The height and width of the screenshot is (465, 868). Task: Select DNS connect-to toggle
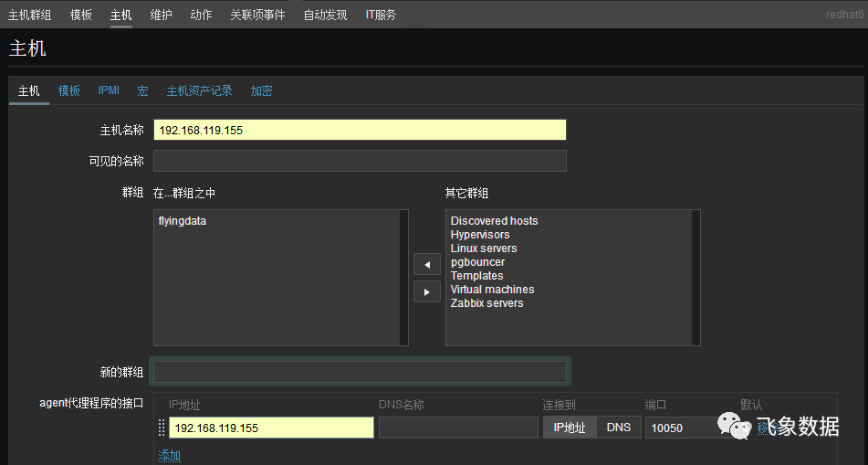(x=619, y=428)
